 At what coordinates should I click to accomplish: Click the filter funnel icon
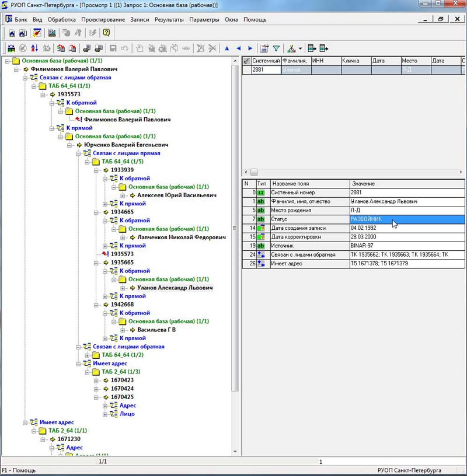pos(276,48)
